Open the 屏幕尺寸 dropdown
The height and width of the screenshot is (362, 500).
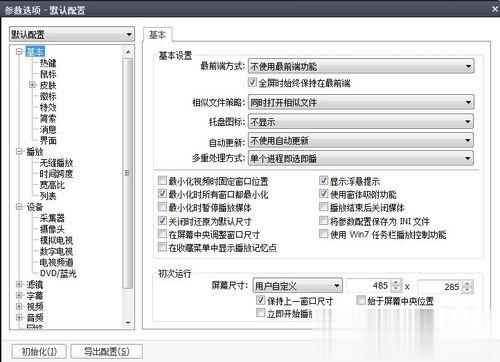(x=297, y=286)
